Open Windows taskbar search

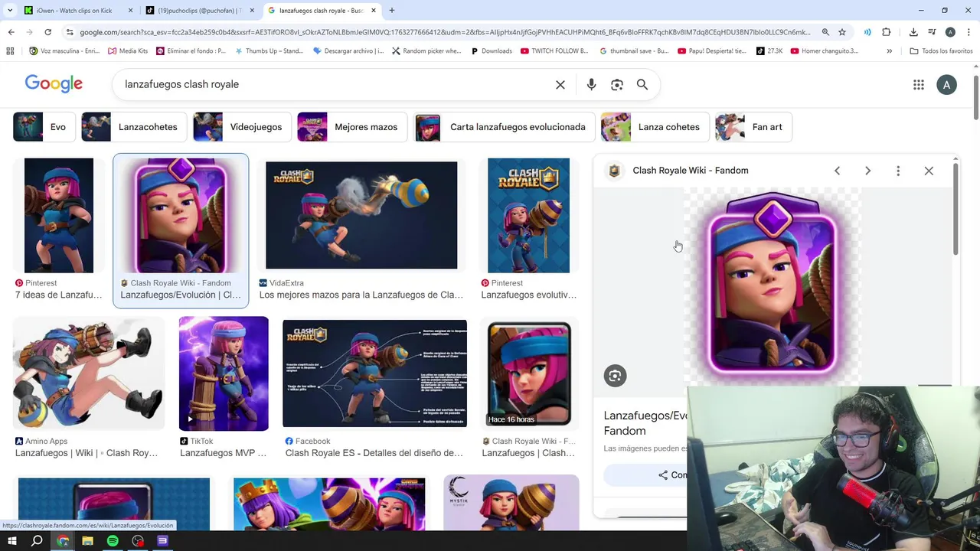[37, 541]
